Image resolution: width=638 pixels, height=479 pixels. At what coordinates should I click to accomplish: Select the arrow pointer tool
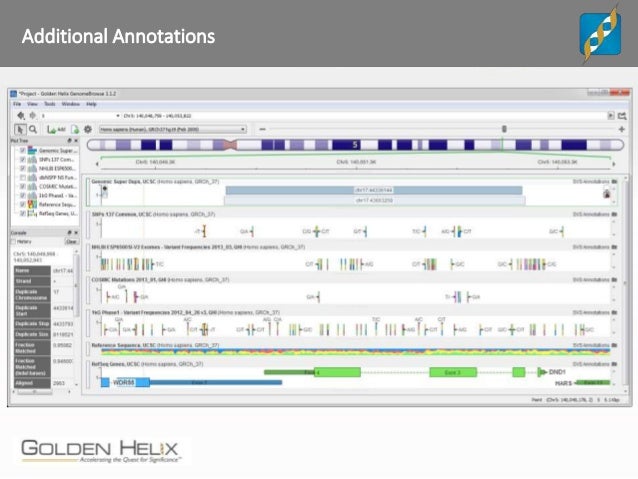(x=19, y=129)
